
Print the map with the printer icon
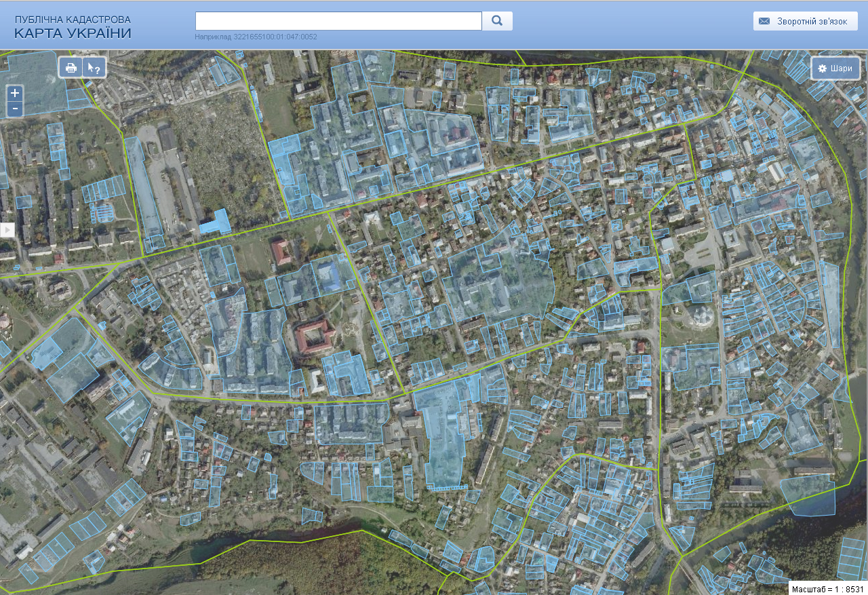point(71,68)
